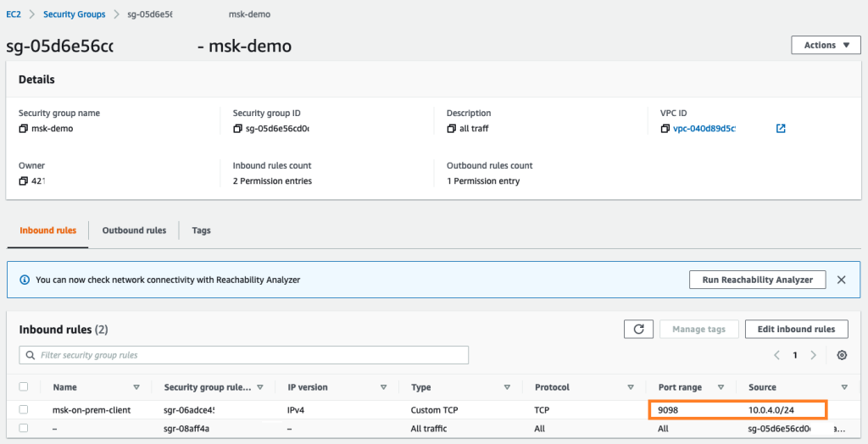Sort by Port range column
This screenshot has width=868, height=444.
pos(721,387)
